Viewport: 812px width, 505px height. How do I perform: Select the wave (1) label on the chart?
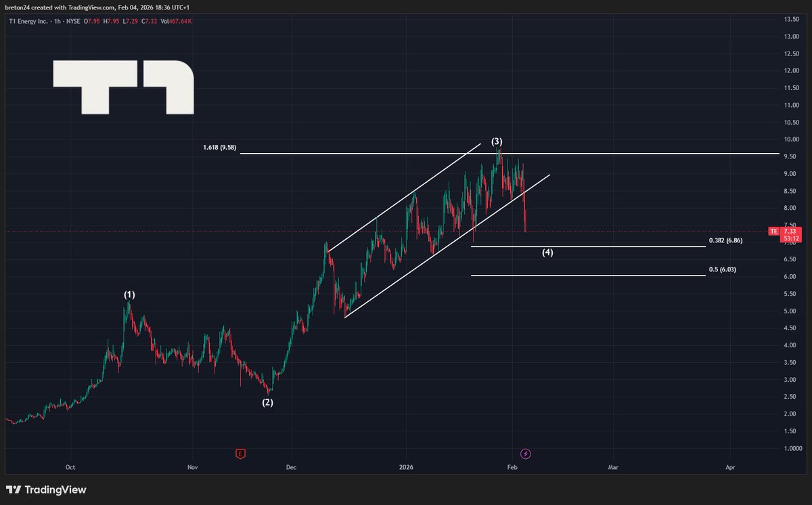pyautogui.click(x=129, y=294)
